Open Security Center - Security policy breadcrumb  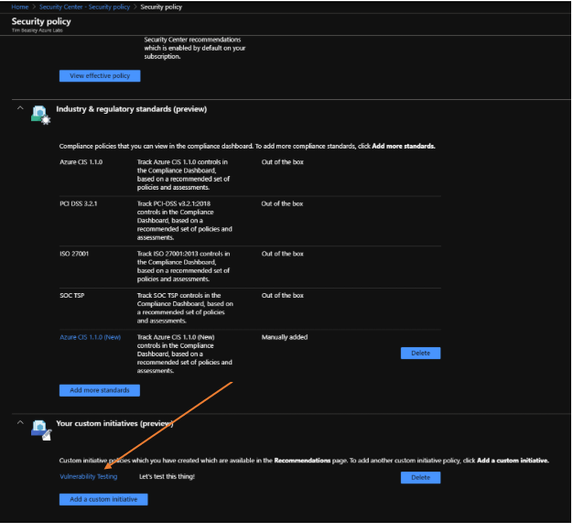pos(84,7)
